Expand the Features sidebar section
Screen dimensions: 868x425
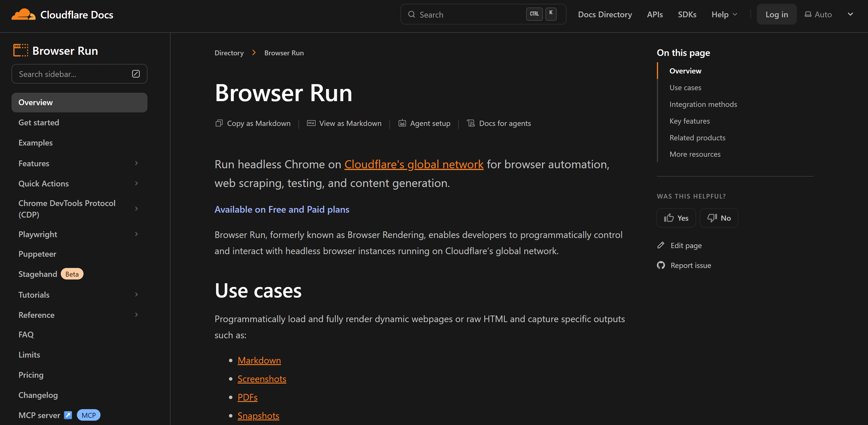tap(136, 163)
